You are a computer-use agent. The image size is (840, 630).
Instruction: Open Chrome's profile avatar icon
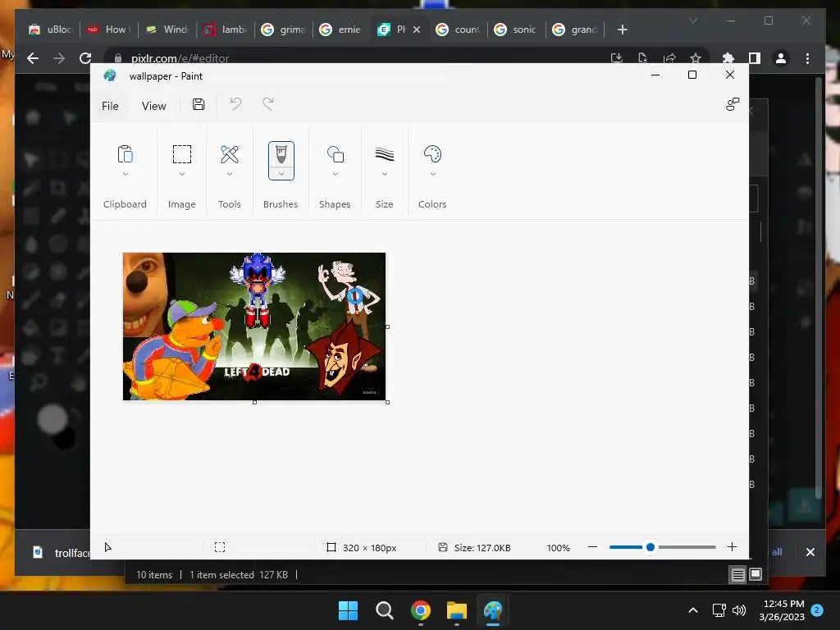(781, 58)
